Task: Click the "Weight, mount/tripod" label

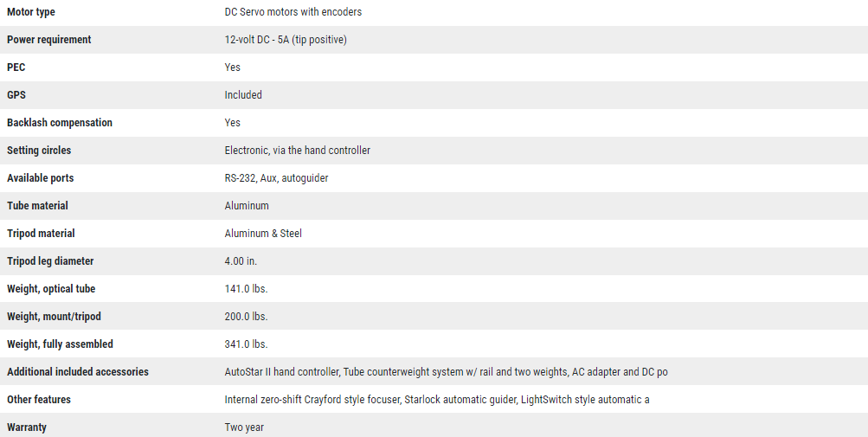Action: pos(54,317)
